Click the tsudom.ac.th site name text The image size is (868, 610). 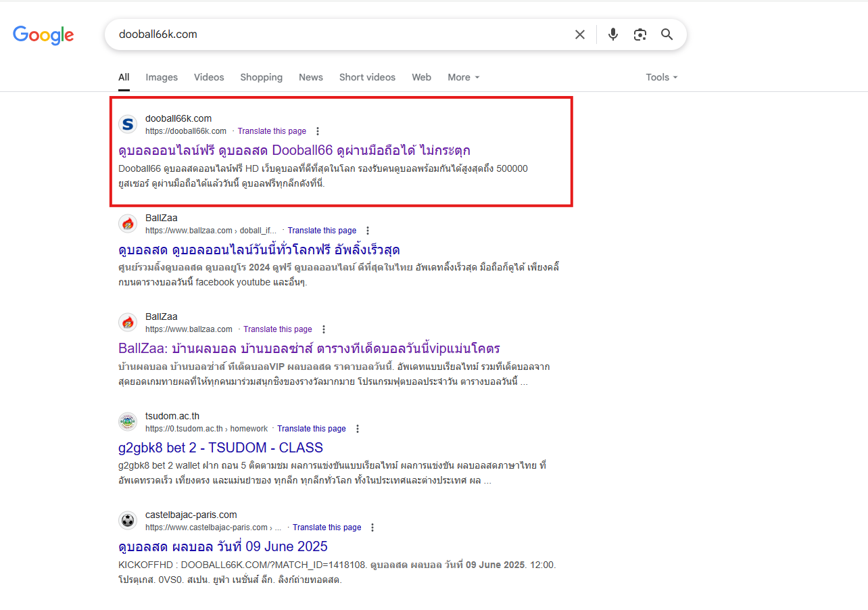(172, 416)
